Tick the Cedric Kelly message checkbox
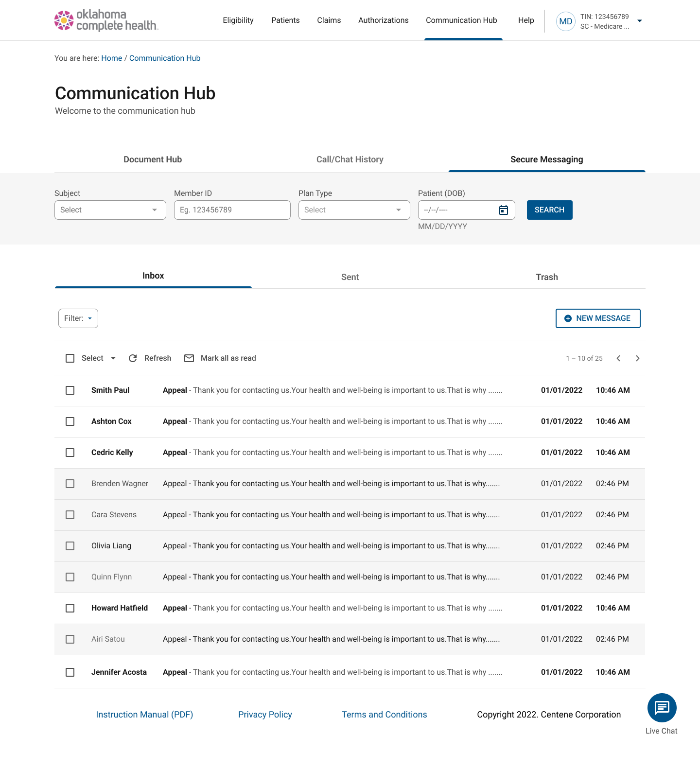700x770 pixels. (70, 453)
